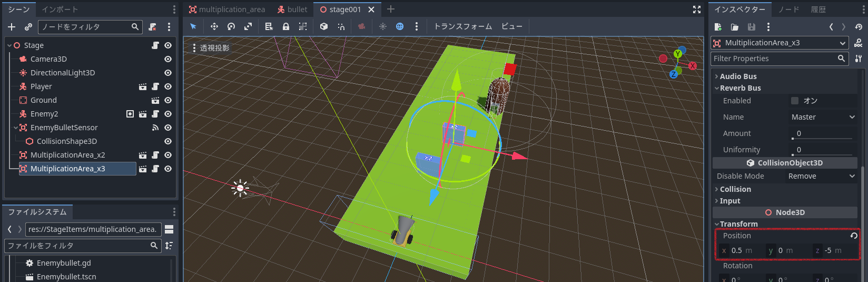
Task: Open the list-select nodes tool
Action: [269, 26]
